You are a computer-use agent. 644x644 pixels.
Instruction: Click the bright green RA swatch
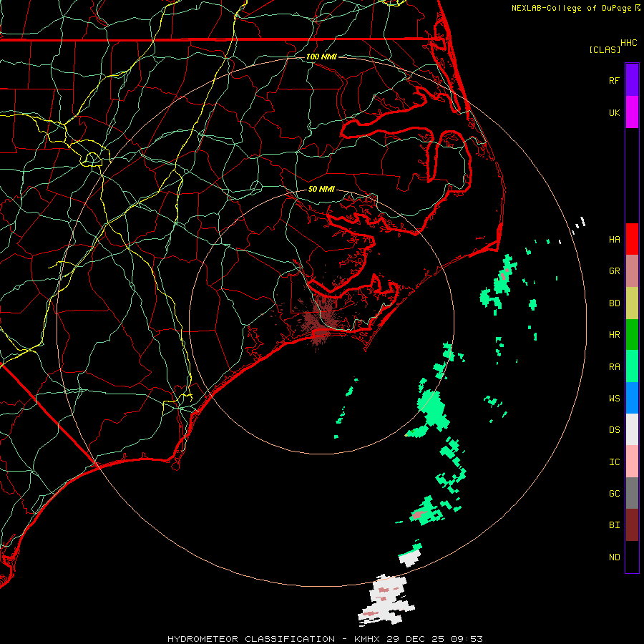[632, 366]
